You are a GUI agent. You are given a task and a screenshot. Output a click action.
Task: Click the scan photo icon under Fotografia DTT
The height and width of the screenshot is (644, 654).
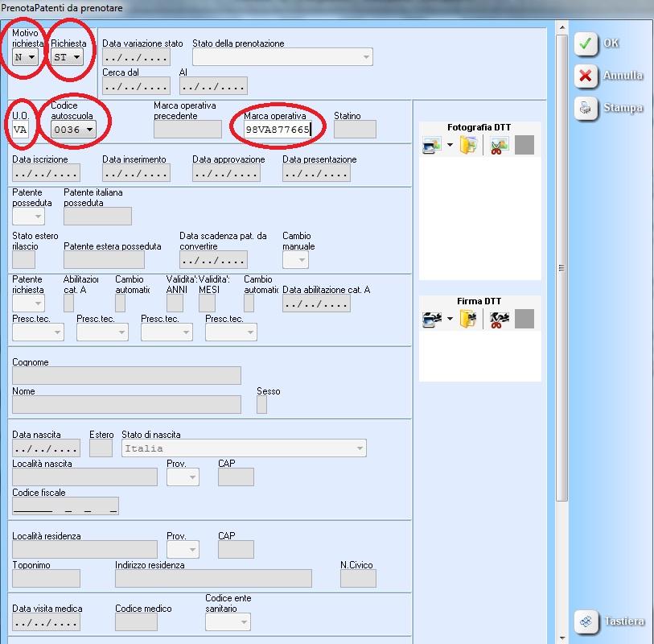click(x=432, y=146)
